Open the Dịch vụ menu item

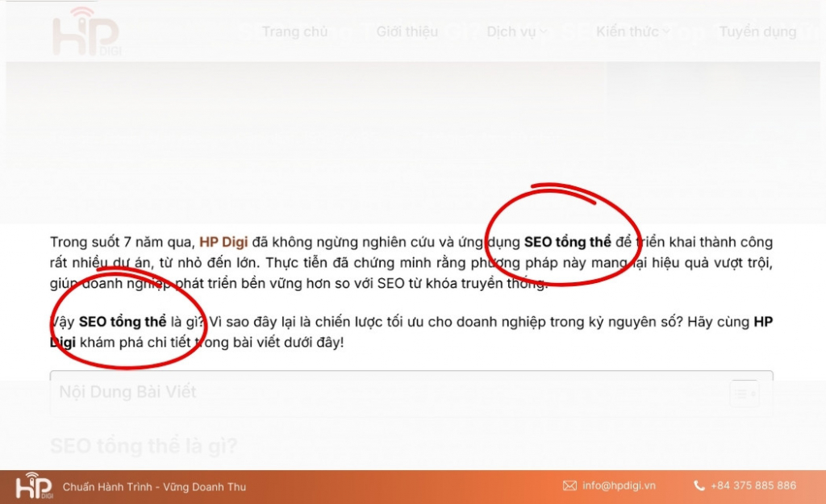tap(511, 31)
